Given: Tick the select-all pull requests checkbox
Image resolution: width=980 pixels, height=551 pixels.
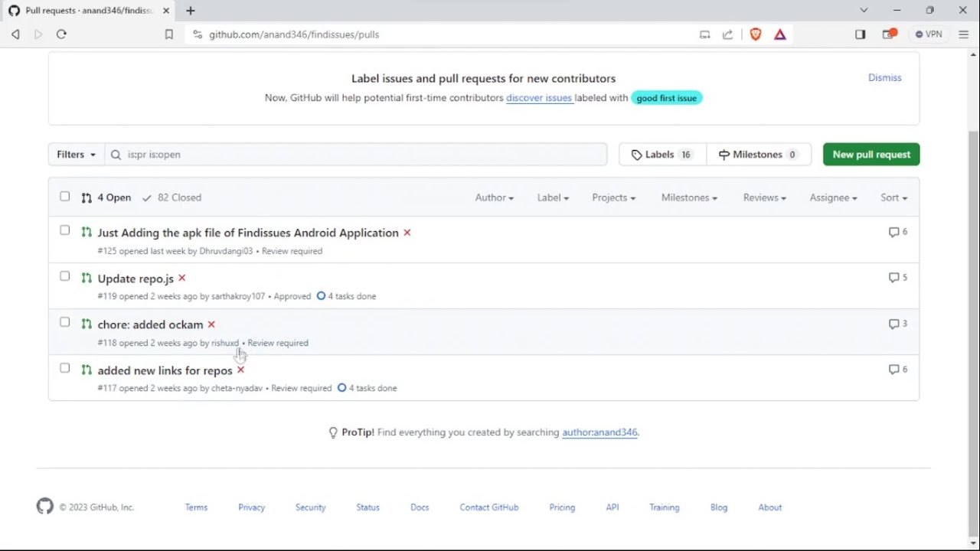Looking at the screenshot, I should 65,197.
